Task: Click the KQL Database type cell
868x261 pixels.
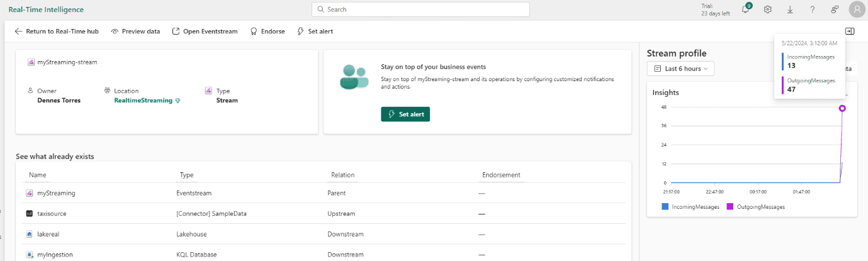Action: [196, 255]
